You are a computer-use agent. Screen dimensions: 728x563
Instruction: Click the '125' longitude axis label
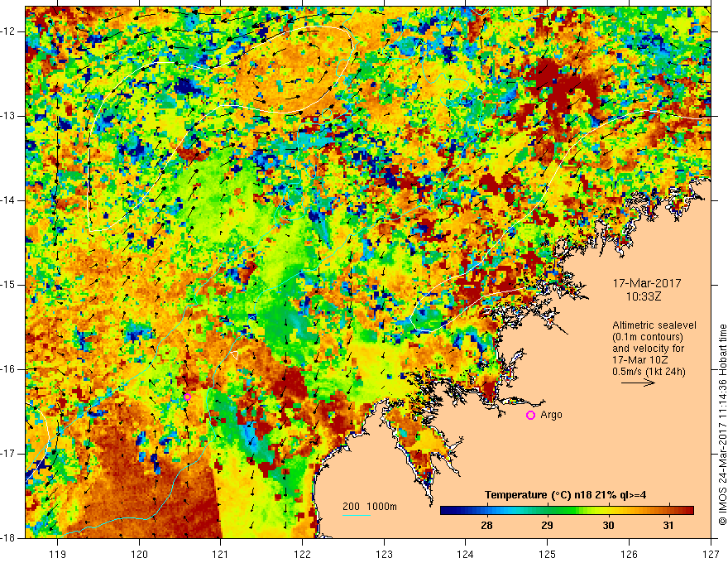(x=548, y=554)
